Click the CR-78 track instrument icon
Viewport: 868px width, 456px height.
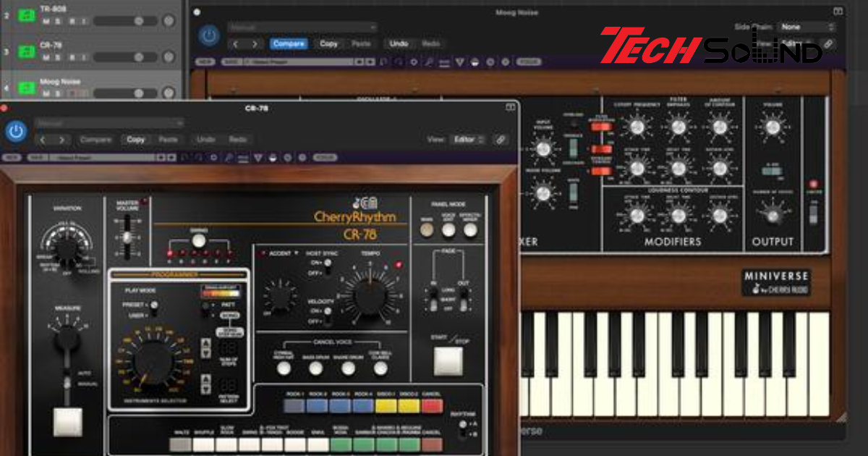point(27,51)
